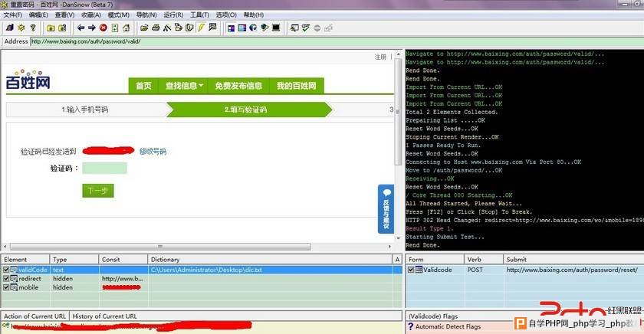Click the refresh page toolbar icon
644x334 pixels.
114,28
